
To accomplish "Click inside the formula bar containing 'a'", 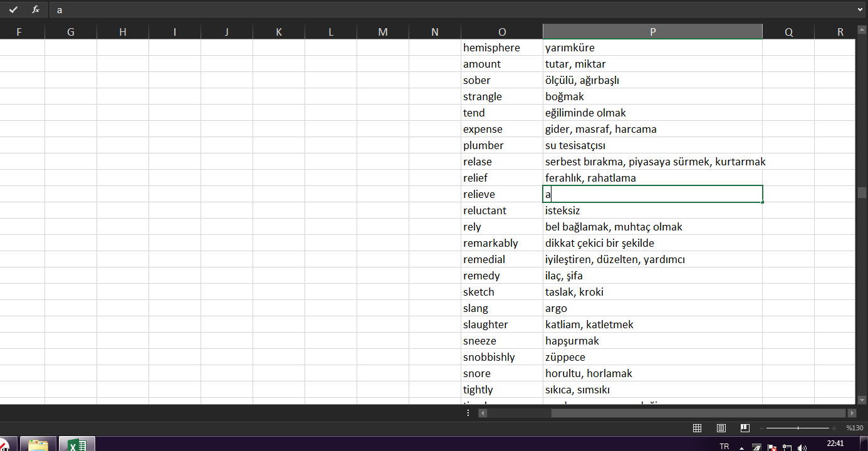I will [x=451, y=9].
